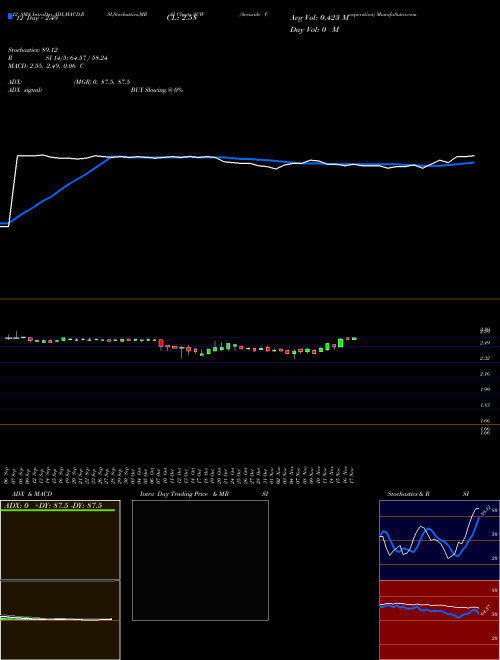
Task: Click the large red candle on 07 Oct
Action: coord(161,343)
